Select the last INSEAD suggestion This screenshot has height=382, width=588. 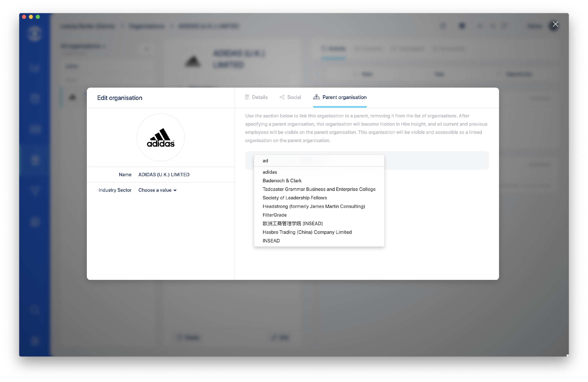[271, 241]
